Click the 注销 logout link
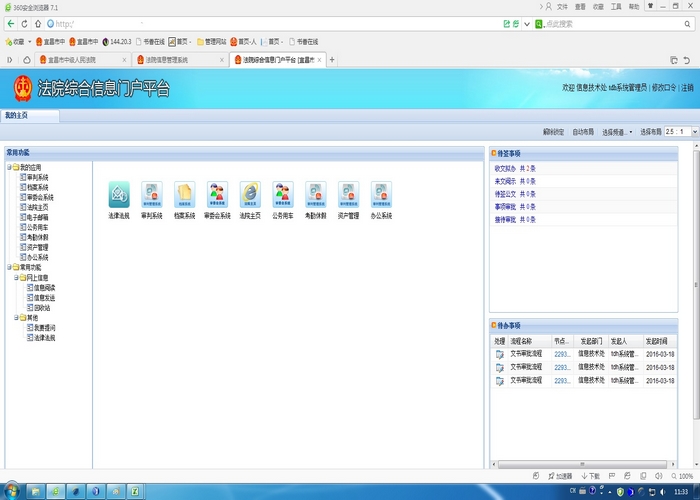 (x=687, y=88)
